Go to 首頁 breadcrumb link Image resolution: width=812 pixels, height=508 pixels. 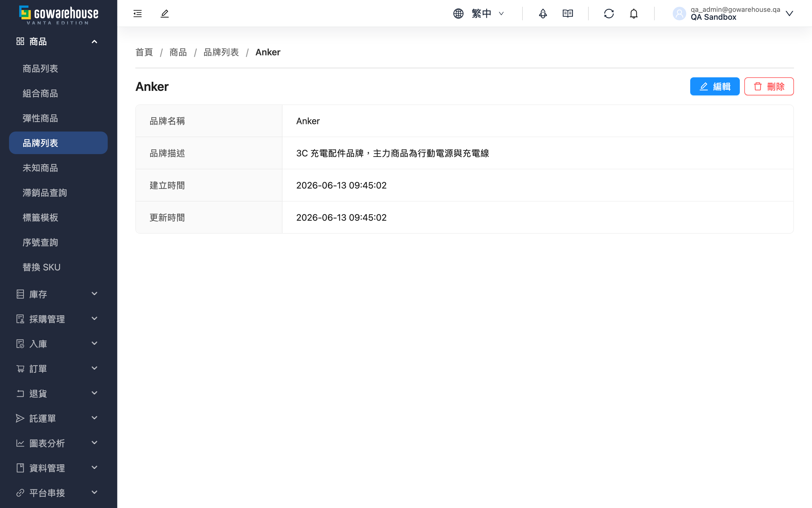[144, 52]
